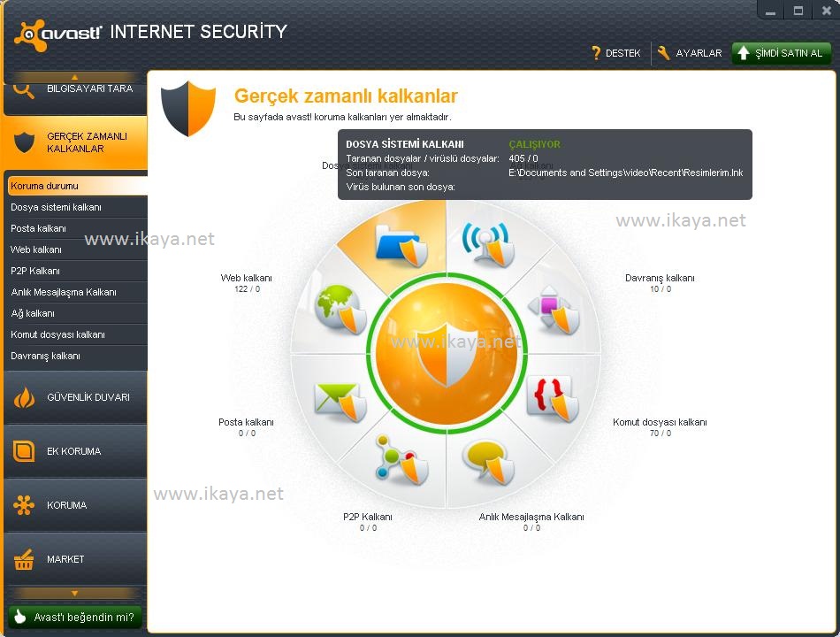
Task: Click Posta kalkanı label beside the wheel
Action: click(x=246, y=422)
